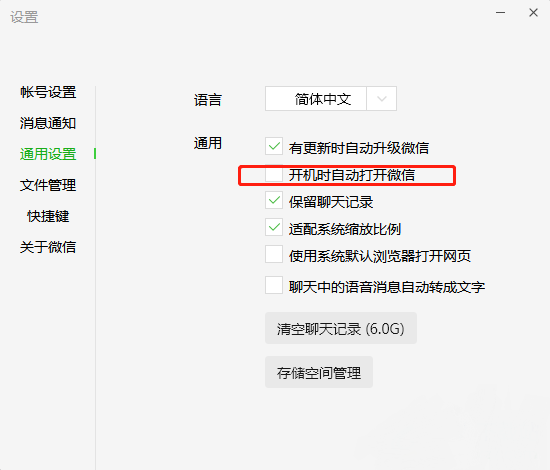Close the 设置 window
The height and width of the screenshot is (470, 550).
pyautogui.click(x=534, y=13)
